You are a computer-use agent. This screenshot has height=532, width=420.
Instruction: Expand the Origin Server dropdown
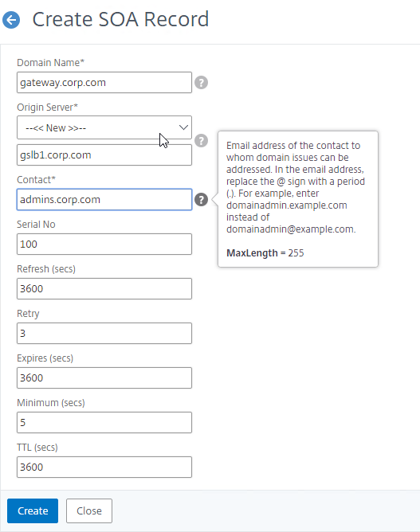tap(104, 127)
